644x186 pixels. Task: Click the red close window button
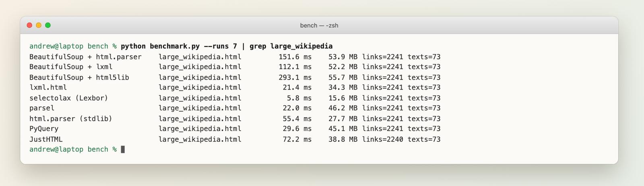pyautogui.click(x=29, y=25)
